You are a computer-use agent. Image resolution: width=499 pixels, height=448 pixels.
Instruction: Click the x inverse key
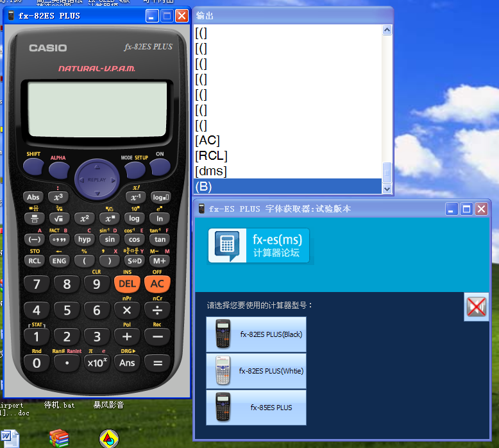(x=135, y=197)
